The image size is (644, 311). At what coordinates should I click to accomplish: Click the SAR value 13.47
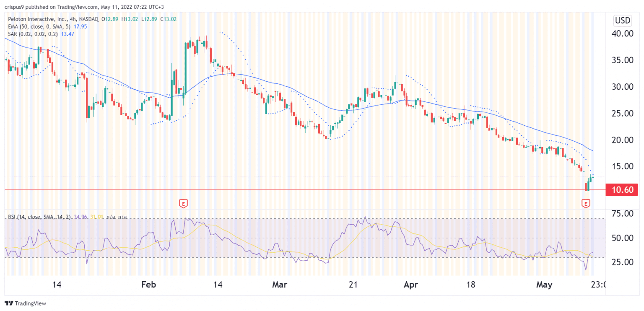(68, 34)
